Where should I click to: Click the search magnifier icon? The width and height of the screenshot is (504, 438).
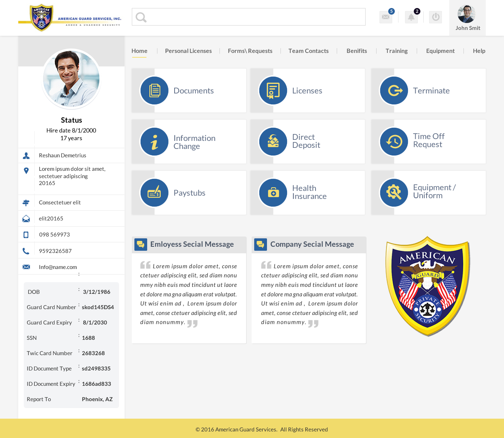point(141,17)
